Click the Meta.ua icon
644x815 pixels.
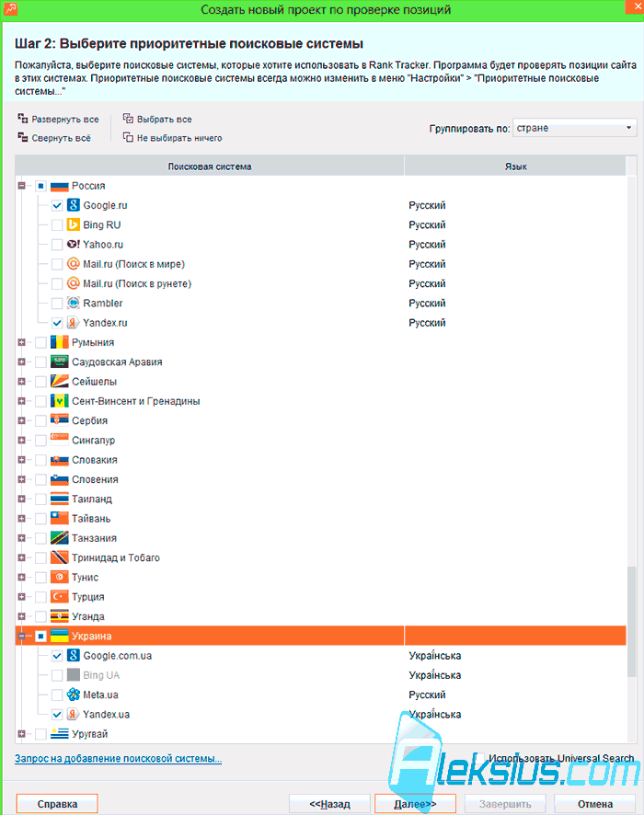[x=74, y=694]
